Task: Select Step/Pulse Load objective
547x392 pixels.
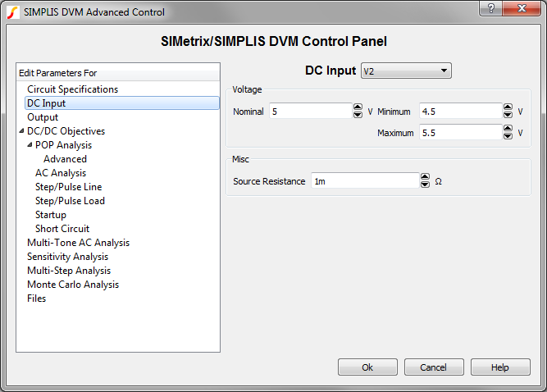Action: (x=70, y=201)
